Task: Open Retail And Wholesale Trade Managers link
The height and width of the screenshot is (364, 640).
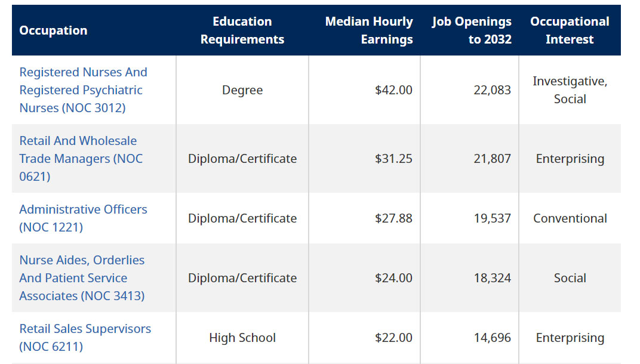Action: 81,158
